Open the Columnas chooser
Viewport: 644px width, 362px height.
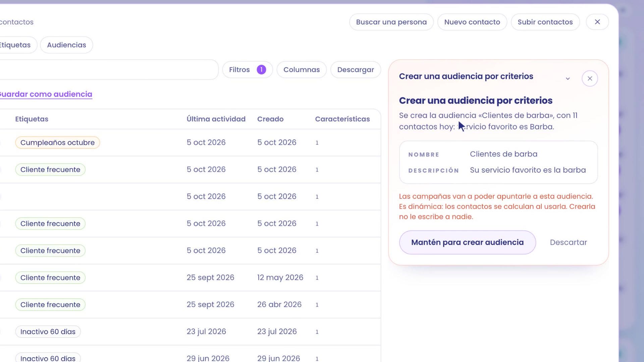point(302,69)
